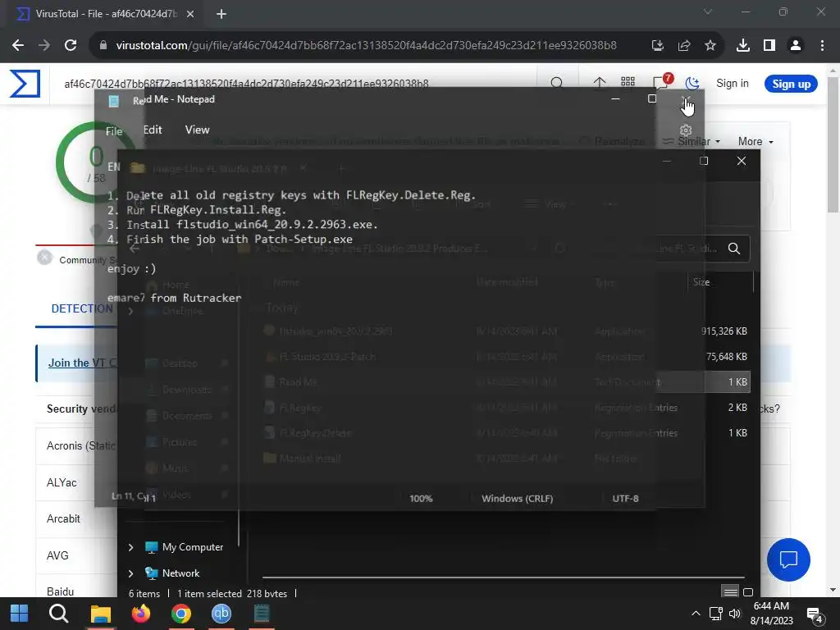Click UTF-8 encoding in Notepad status bar

coord(625,498)
